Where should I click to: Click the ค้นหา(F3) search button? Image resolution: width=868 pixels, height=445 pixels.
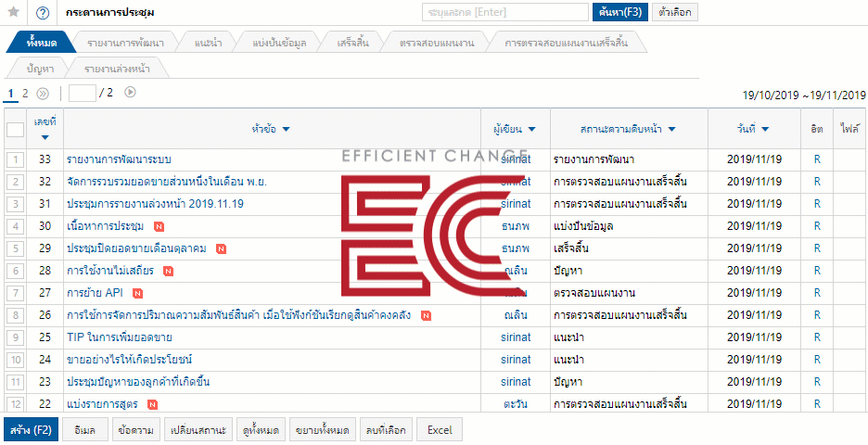pos(620,12)
